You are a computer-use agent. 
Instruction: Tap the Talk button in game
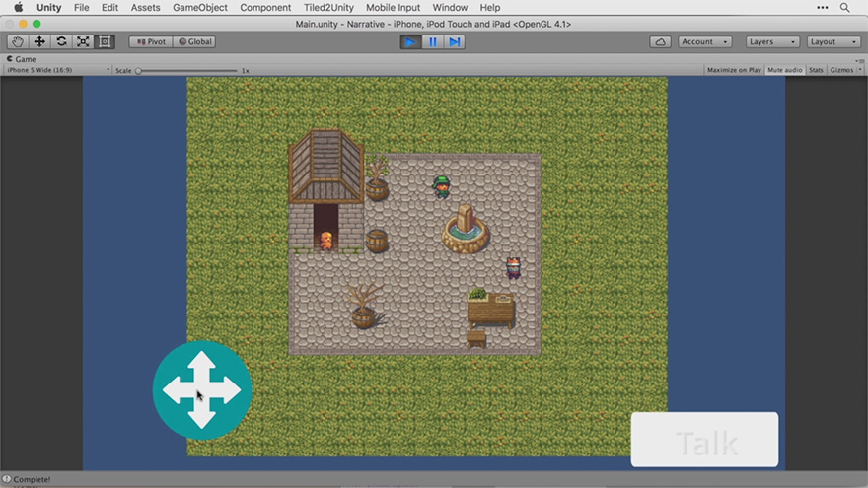tap(704, 440)
